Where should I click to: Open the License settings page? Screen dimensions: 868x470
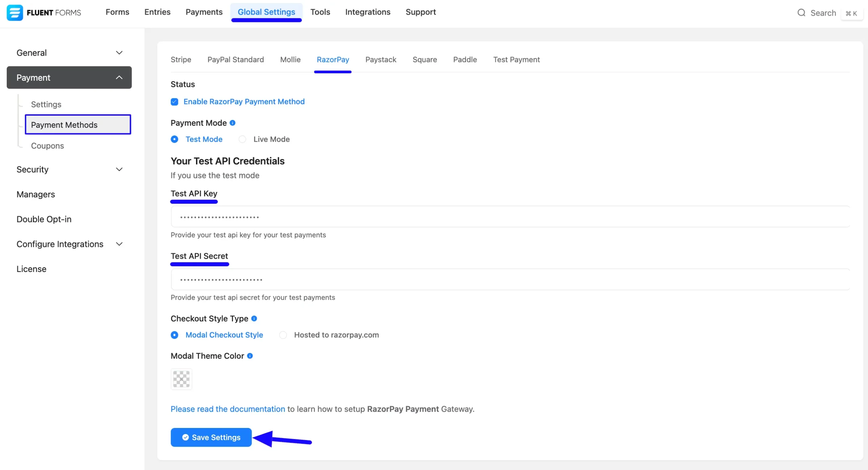pos(32,269)
